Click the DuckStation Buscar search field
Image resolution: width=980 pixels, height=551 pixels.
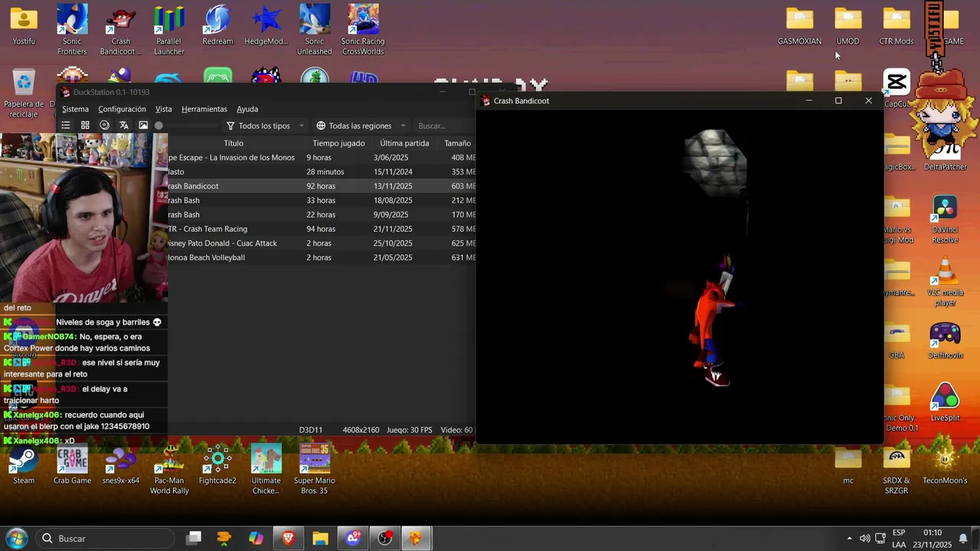pos(444,126)
